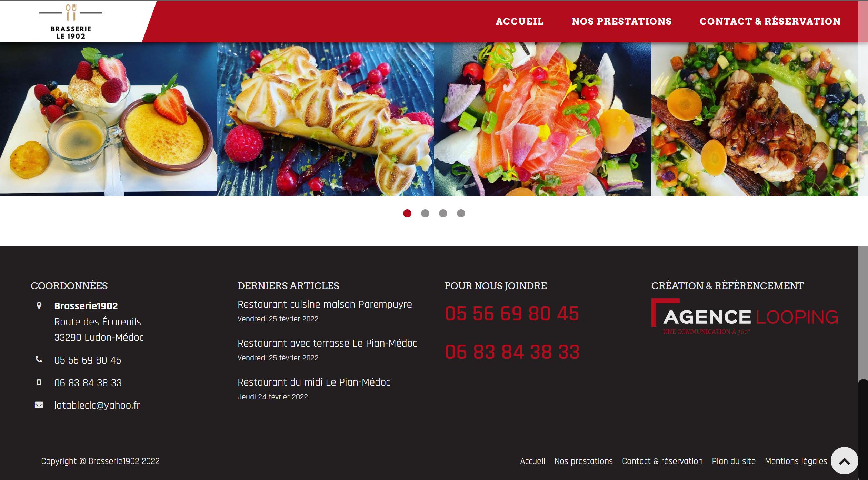Click the map pin address icon
Image resolution: width=868 pixels, height=480 pixels.
[39, 306]
